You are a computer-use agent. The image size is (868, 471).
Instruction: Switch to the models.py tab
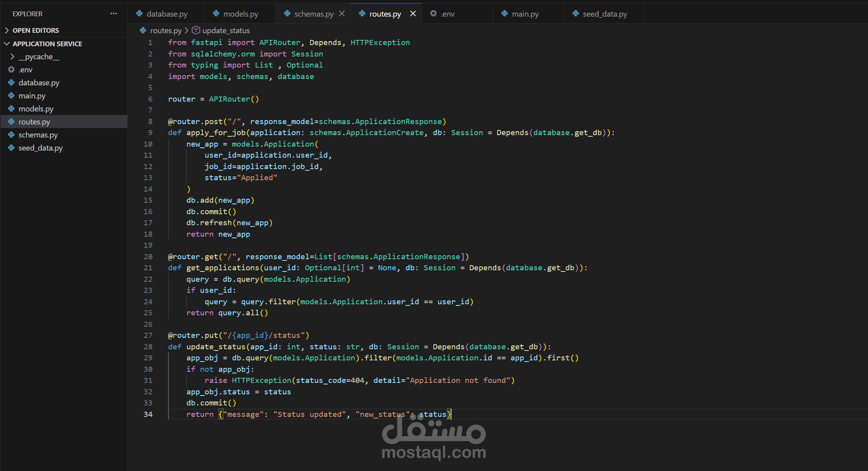[x=240, y=14]
